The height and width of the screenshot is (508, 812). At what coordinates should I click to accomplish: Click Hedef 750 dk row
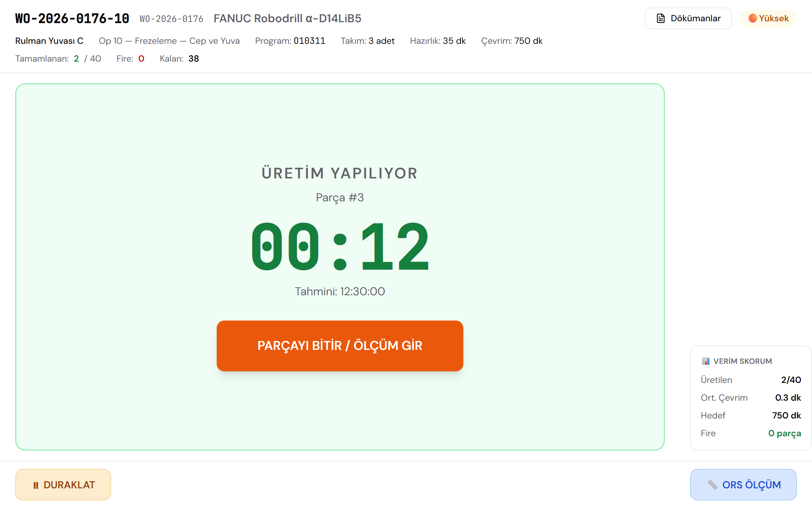pos(750,415)
